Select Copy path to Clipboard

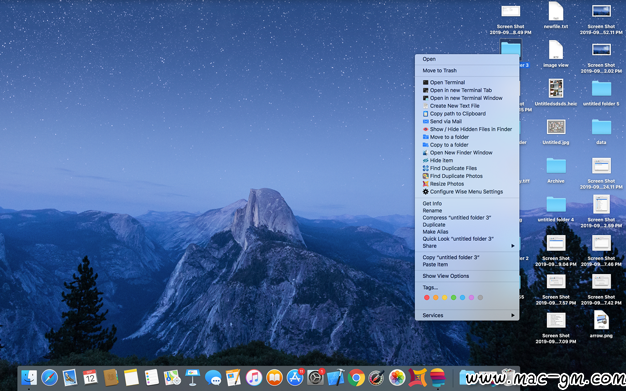[x=467, y=113]
